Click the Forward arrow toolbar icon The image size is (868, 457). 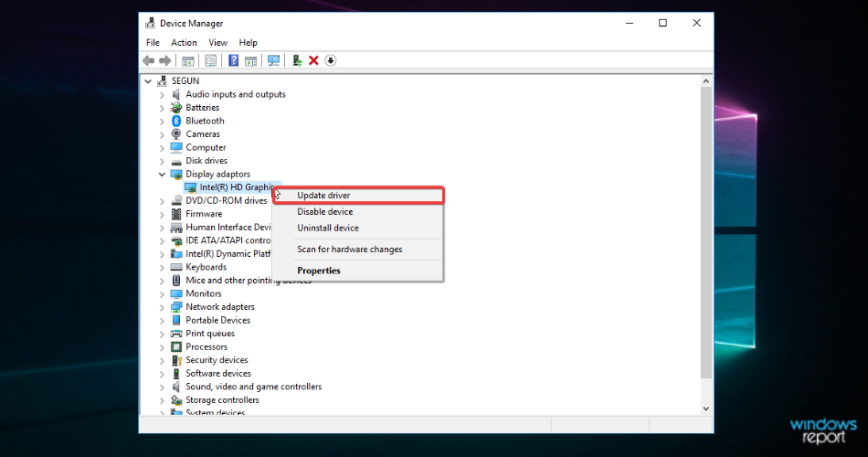tap(165, 60)
